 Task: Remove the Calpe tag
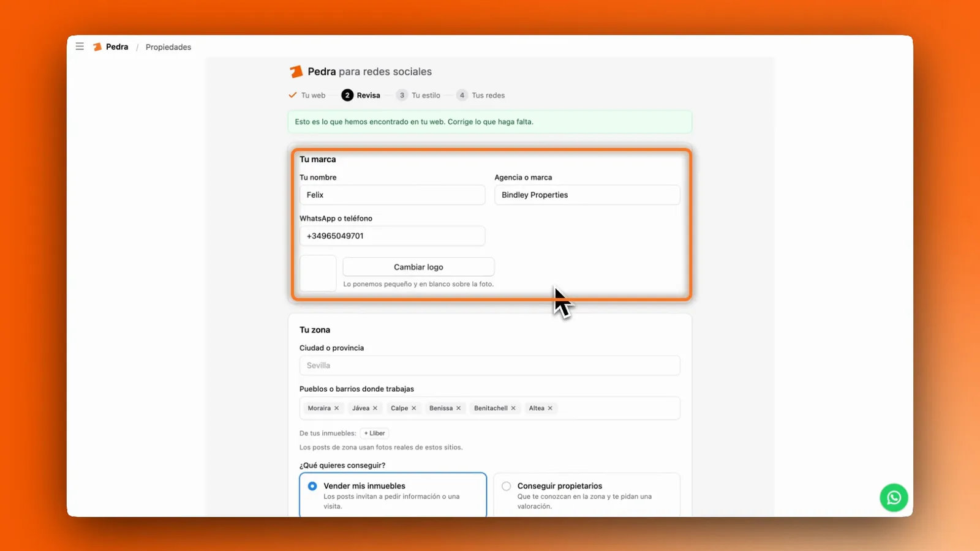(413, 408)
